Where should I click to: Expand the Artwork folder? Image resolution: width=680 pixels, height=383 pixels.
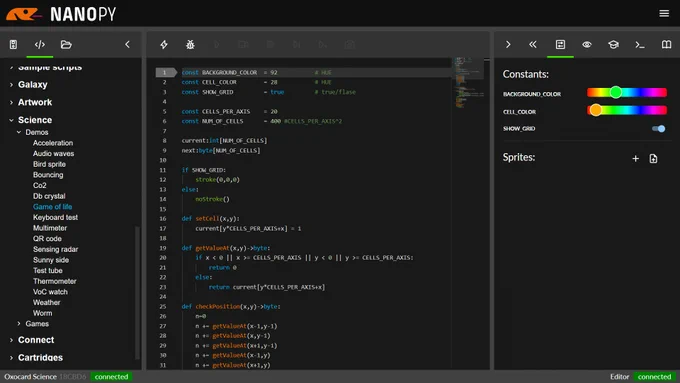click(x=35, y=102)
